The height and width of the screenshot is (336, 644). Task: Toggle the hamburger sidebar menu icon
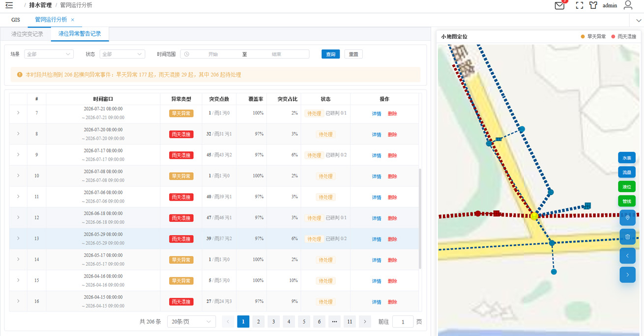[x=9, y=5]
